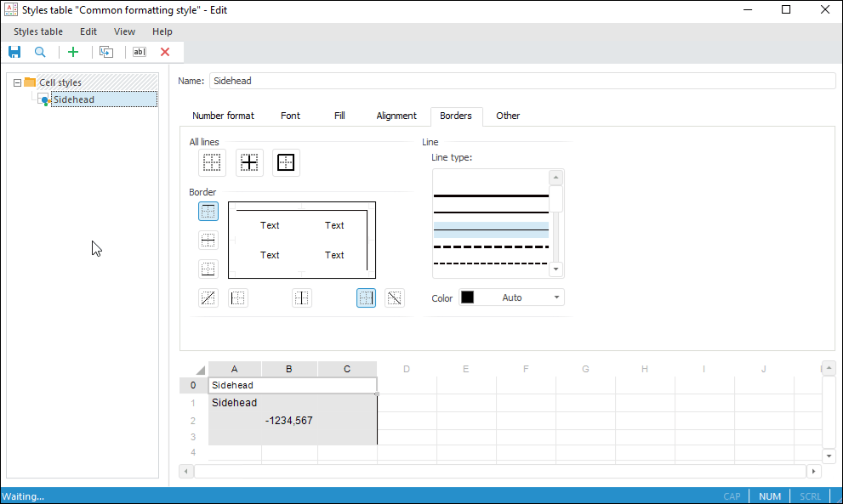This screenshot has height=504, width=843.
Task: Select the Sidehead style in tree
Action: click(73, 99)
